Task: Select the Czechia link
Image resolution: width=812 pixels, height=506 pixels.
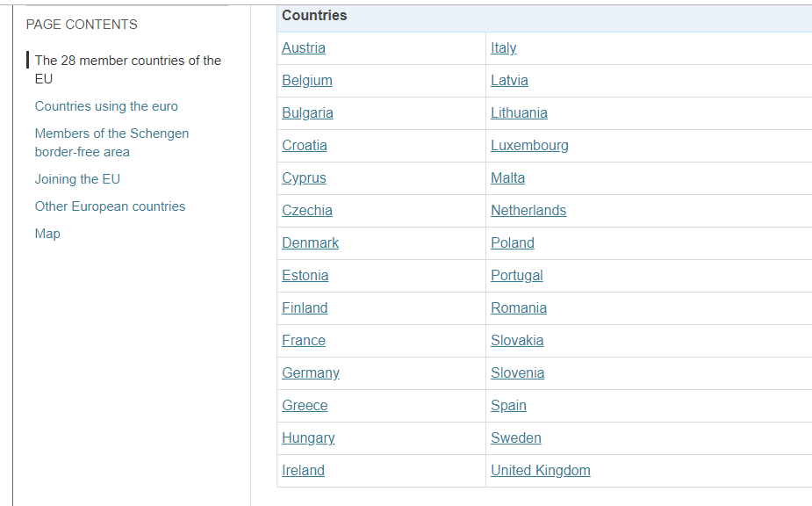Action: point(307,211)
